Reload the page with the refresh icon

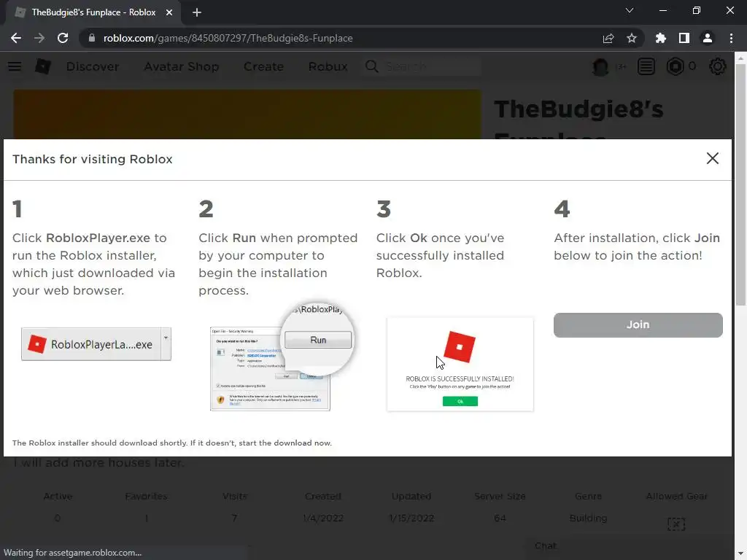(63, 38)
